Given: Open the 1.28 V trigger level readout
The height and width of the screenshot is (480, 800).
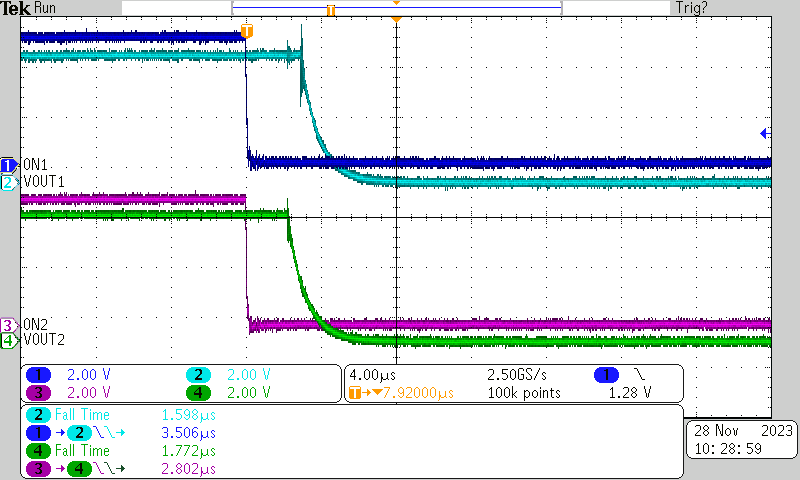Looking at the screenshot, I should click(630, 393).
